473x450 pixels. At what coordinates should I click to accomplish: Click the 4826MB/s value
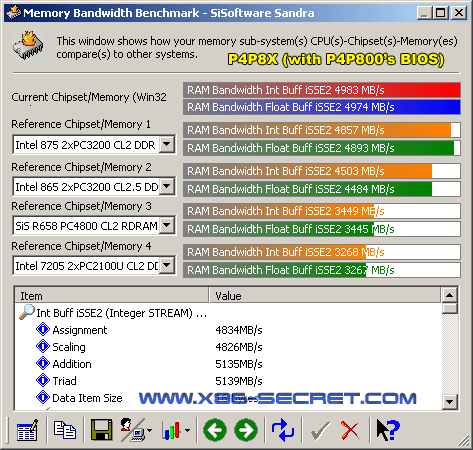[239, 347]
